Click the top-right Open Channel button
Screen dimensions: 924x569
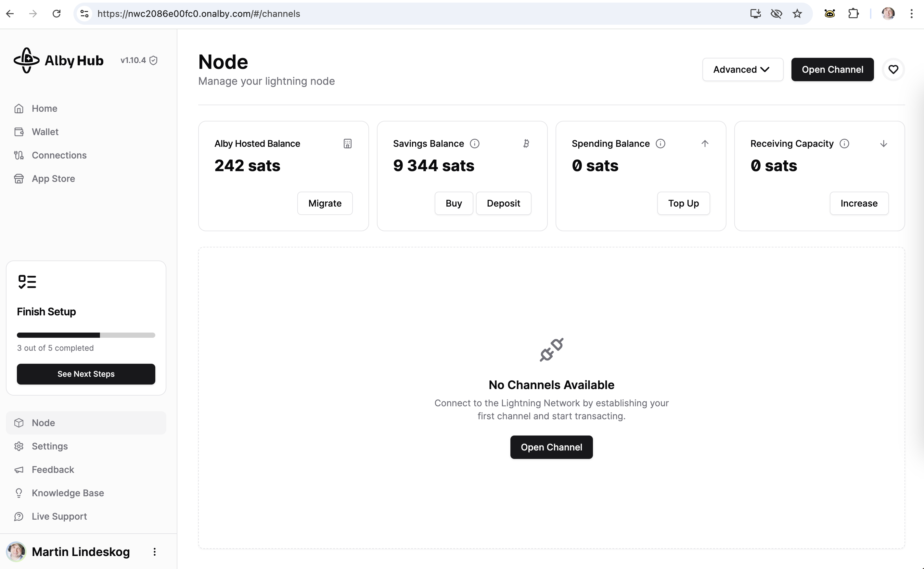pos(832,69)
